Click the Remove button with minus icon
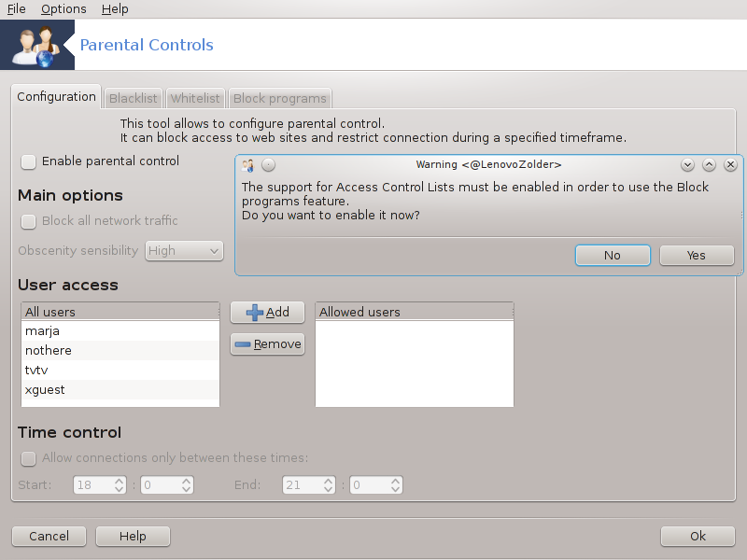The width and height of the screenshot is (747, 560). tap(267, 344)
